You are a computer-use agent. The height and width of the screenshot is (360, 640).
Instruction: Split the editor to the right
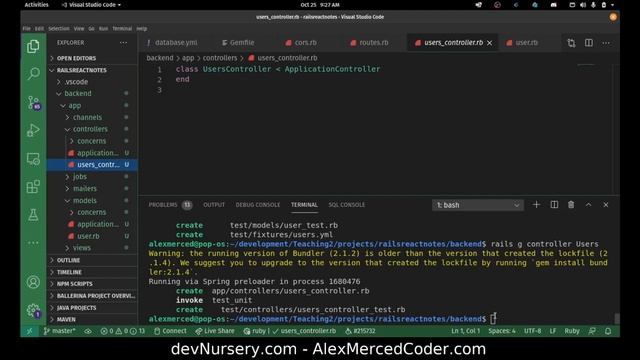click(589, 42)
